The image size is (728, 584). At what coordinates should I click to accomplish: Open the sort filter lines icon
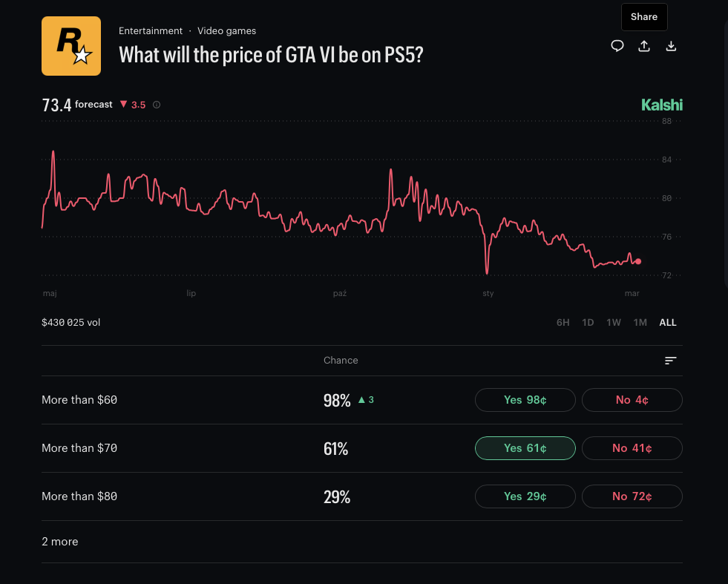[670, 361]
